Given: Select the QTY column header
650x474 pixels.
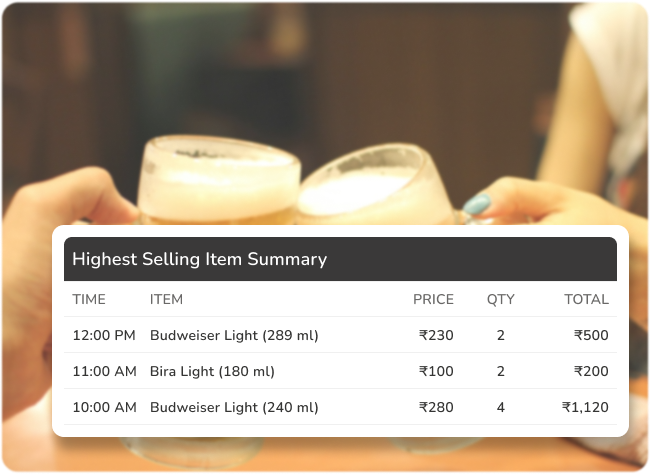Looking at the screenshot, I should (500, 299).
